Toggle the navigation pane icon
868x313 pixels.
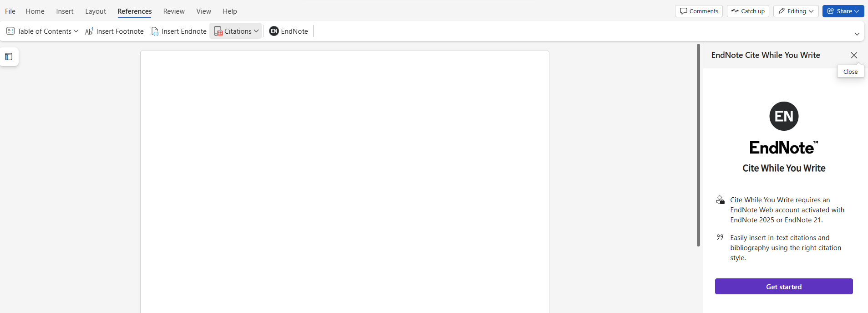coord(9,57)
